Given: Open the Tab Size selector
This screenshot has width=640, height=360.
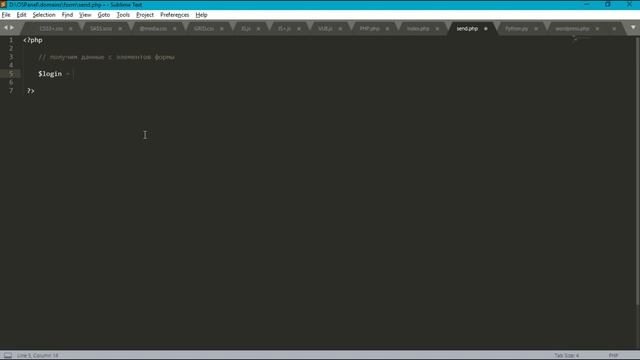Looking at the screenshot, I should (x=567, y=356).
